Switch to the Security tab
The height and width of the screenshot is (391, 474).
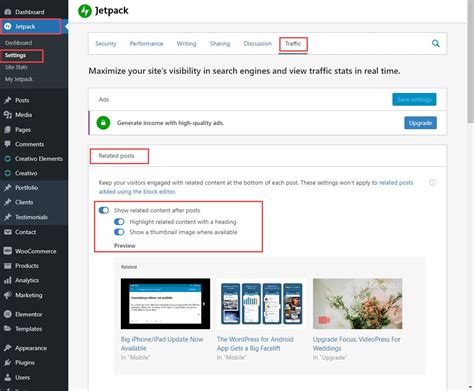click(106, 44)
